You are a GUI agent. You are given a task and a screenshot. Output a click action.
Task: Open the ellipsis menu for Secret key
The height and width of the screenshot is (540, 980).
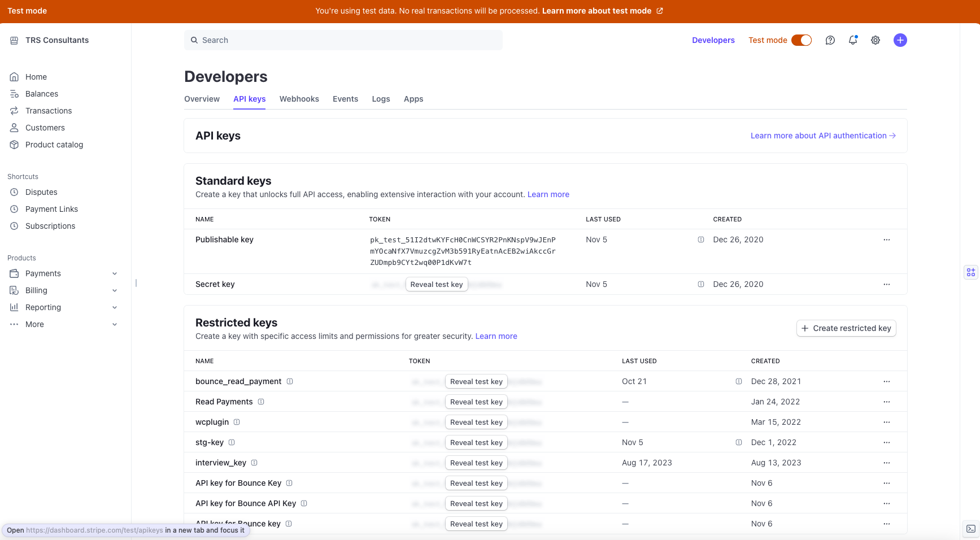[887, 284]
